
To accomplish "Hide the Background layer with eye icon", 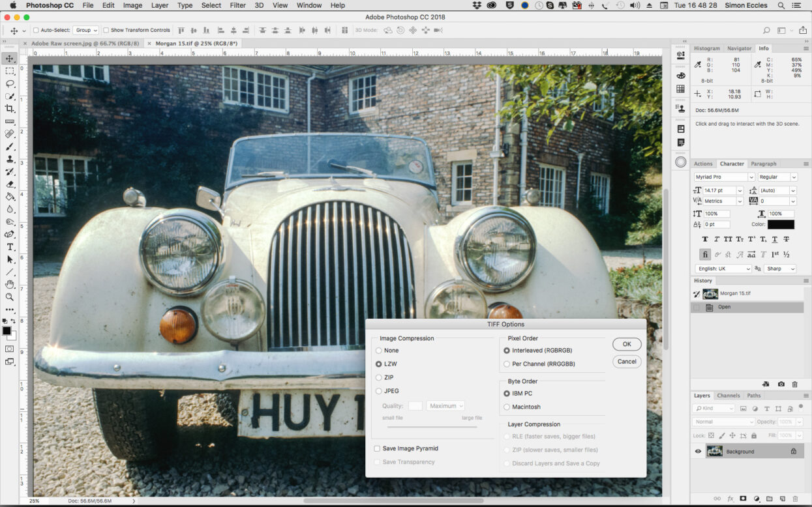I will point(698,451).
